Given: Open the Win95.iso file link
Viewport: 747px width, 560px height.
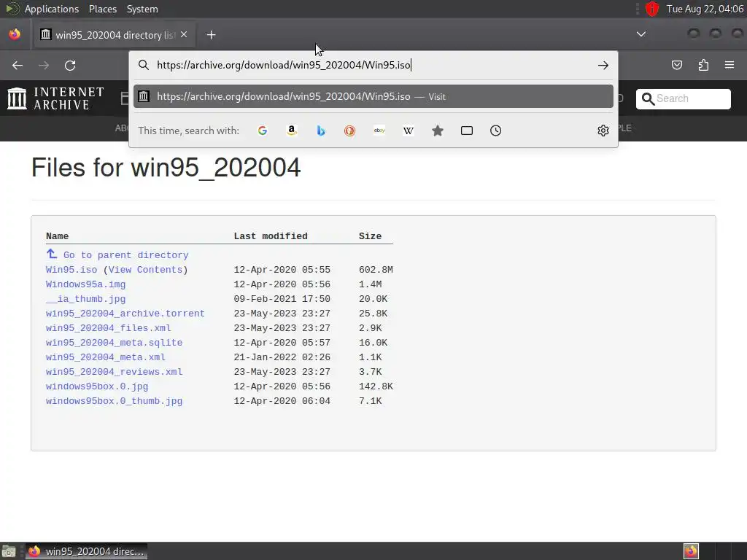Looking at the screenshot, I should 71,270.
